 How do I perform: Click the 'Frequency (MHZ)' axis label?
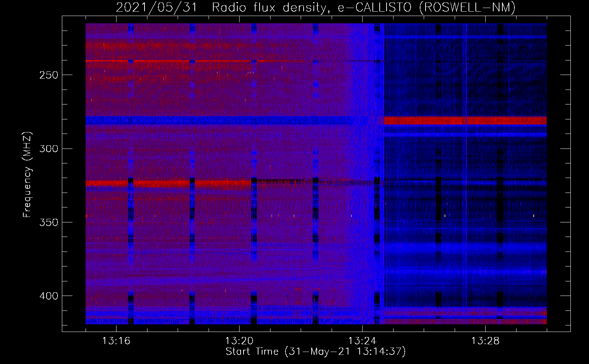27,175
